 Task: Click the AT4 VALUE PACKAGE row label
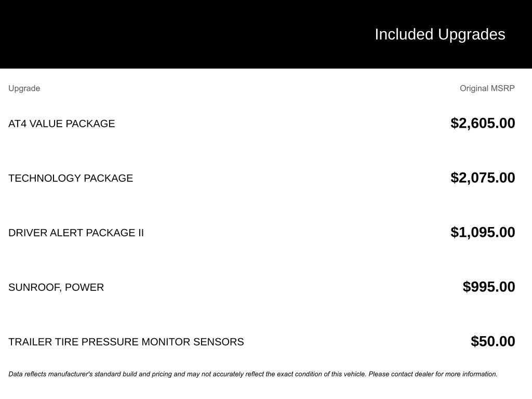62,124
